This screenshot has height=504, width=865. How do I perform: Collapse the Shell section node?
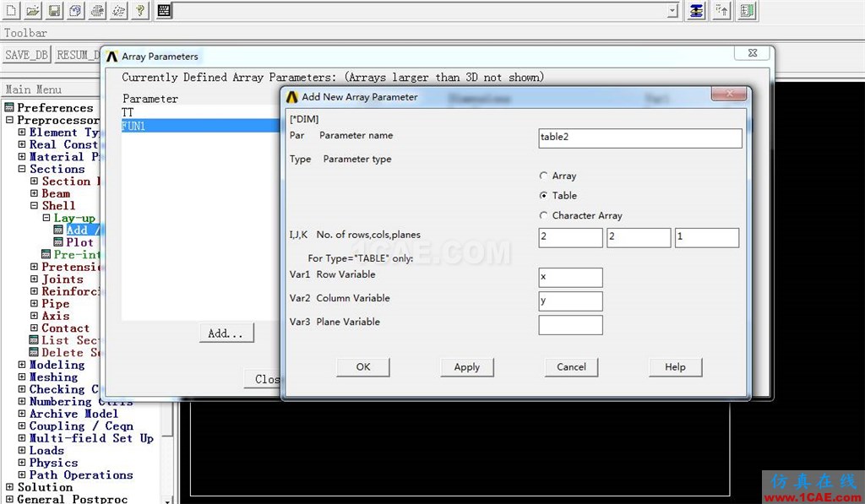click(x=34, y=205)
